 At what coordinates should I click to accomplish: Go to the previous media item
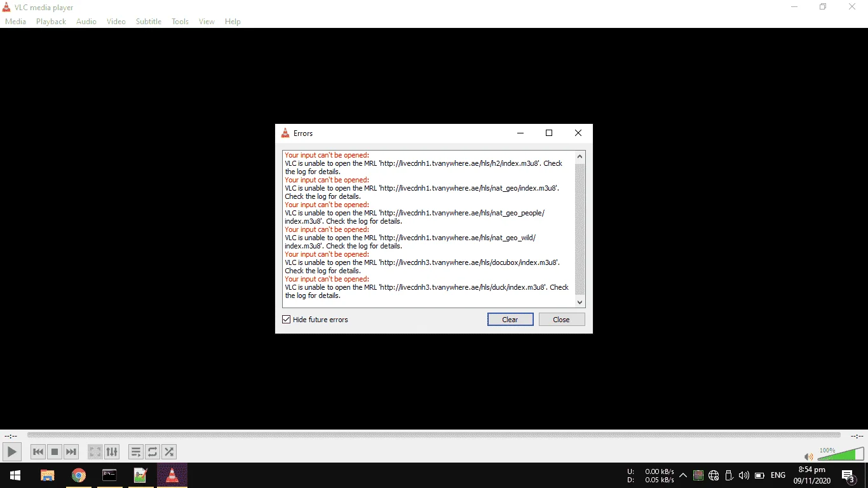click(x=38, y=452)
